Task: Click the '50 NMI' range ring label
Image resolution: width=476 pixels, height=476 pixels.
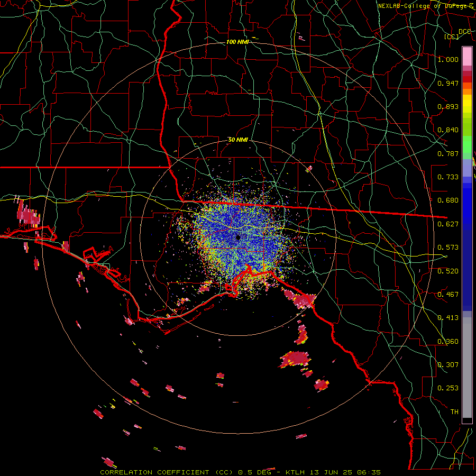Action: click(x=238, y=140)
